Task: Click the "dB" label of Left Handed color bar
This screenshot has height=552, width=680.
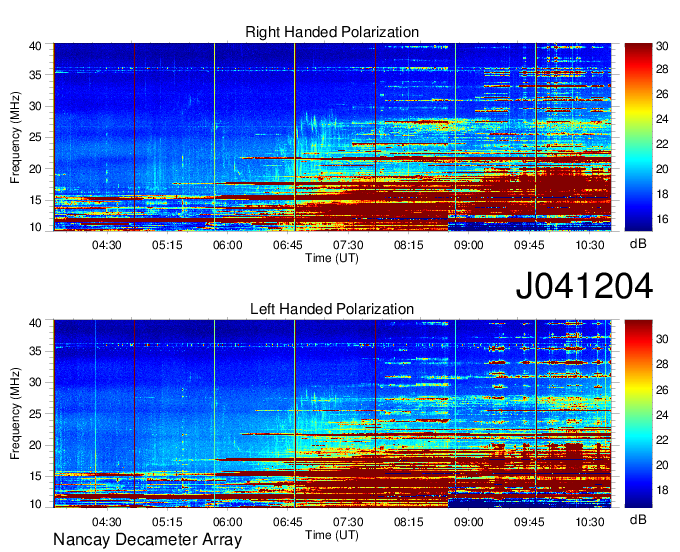Action: click(x=638, y=519)
